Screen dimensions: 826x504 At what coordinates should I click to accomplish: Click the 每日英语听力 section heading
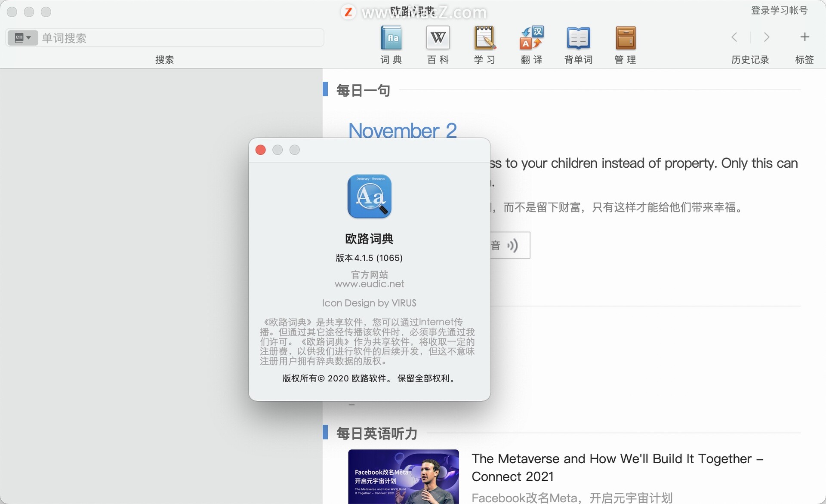(x=377, y=433)
